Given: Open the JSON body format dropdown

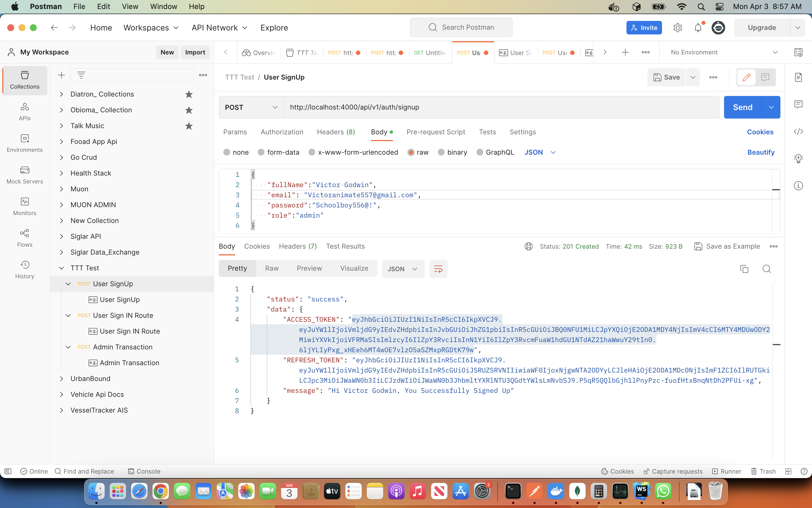Looking at the screenshot, I should (540, 152).
